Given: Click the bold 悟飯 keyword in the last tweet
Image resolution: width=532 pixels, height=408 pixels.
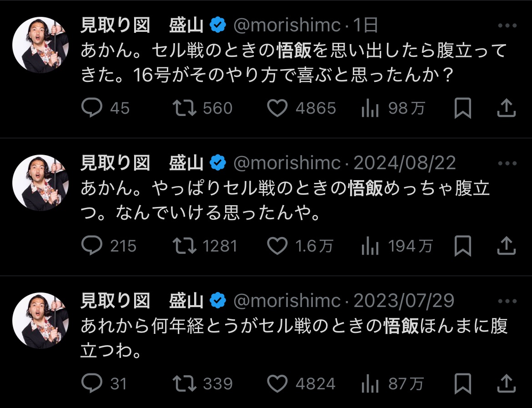Looking at the screenshot, I should [401, 326].
